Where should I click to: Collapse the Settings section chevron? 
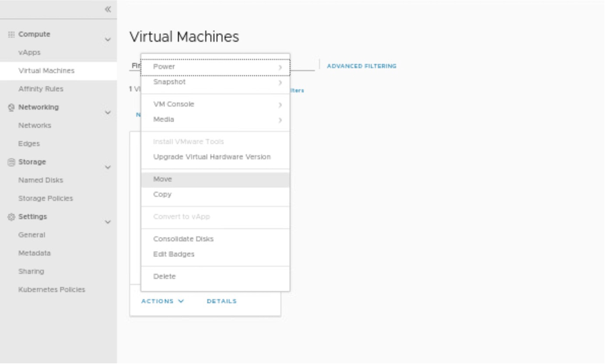(108, 222)
